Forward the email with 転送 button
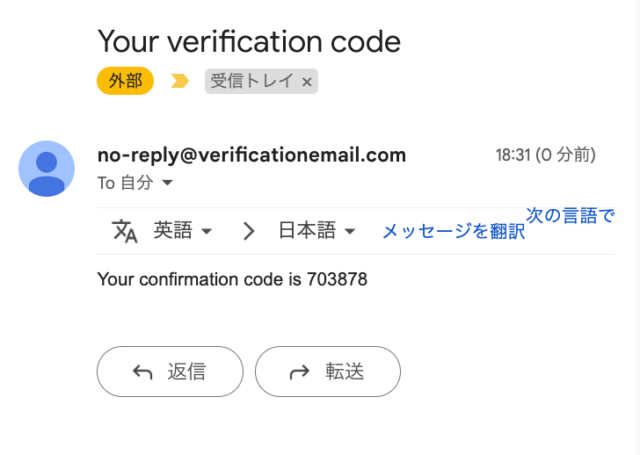Viewport: 640px width, 455px height. [x=328, y=371]
